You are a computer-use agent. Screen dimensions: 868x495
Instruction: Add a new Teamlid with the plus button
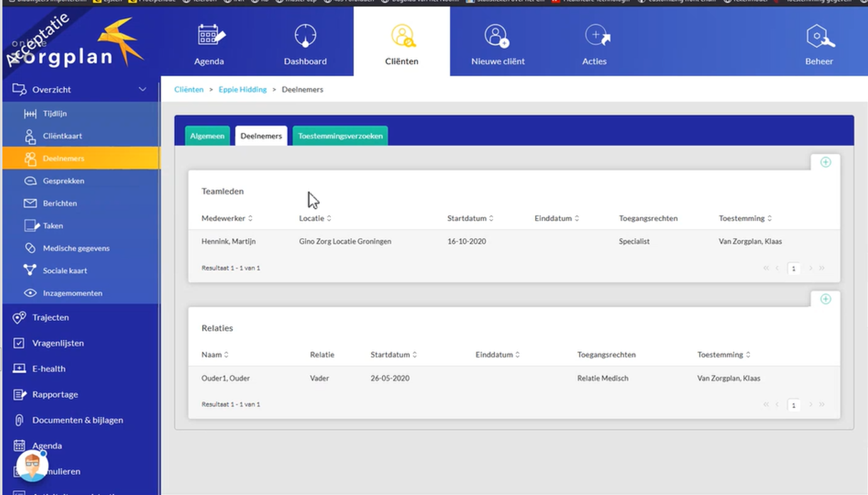826,162
